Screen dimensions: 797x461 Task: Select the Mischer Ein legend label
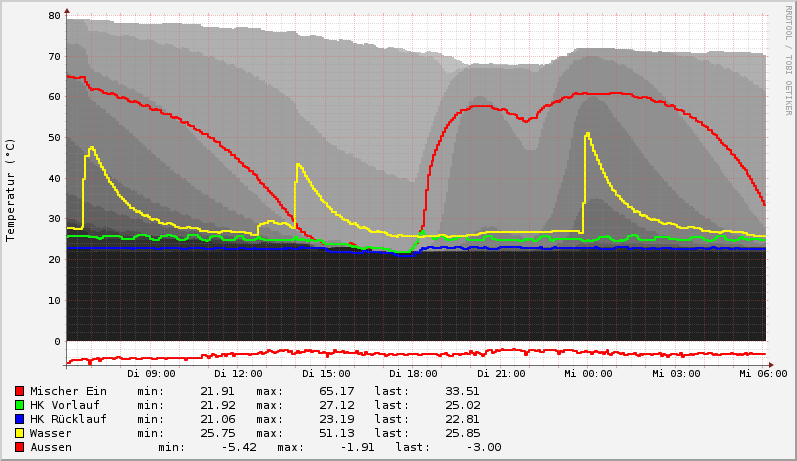[x=68, y=391]
